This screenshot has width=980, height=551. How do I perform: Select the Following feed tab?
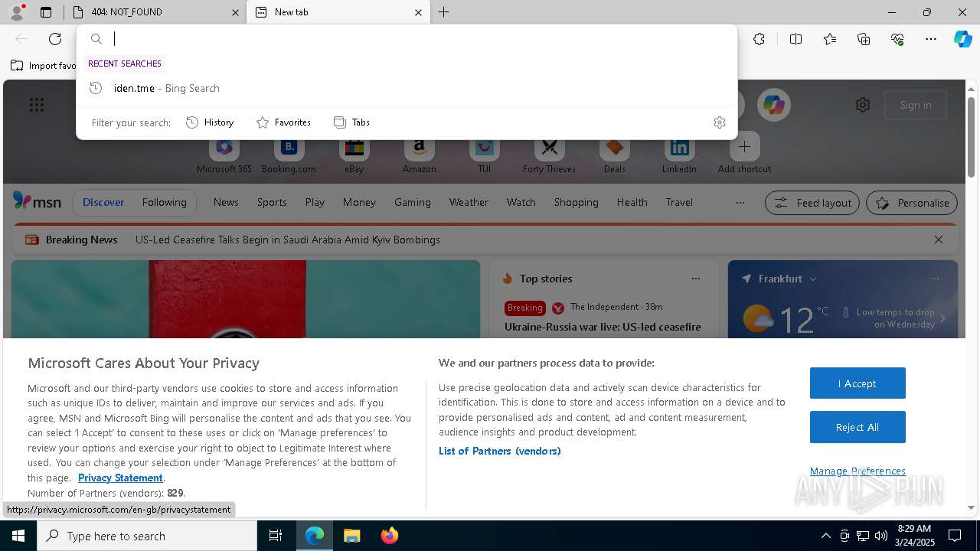point(164,202)
